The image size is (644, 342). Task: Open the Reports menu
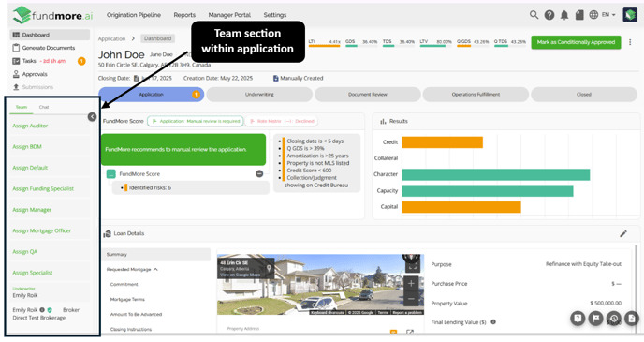[184, 15]
